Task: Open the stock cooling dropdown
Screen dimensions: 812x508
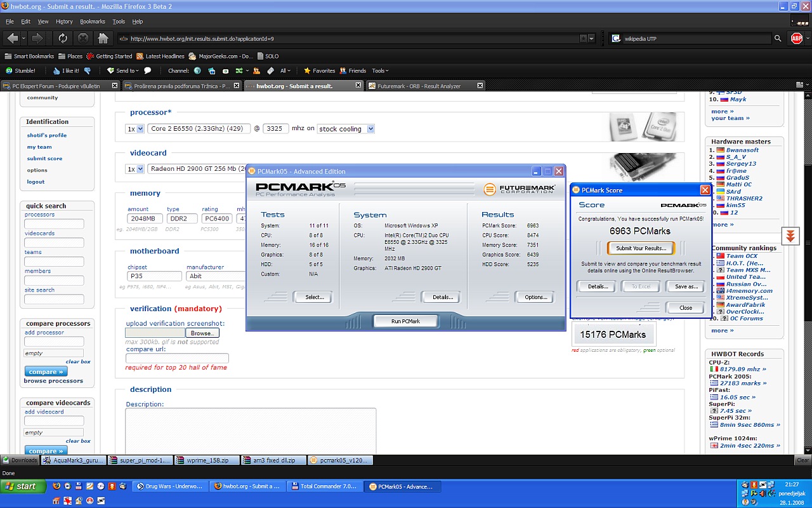Action: (346, 129)
